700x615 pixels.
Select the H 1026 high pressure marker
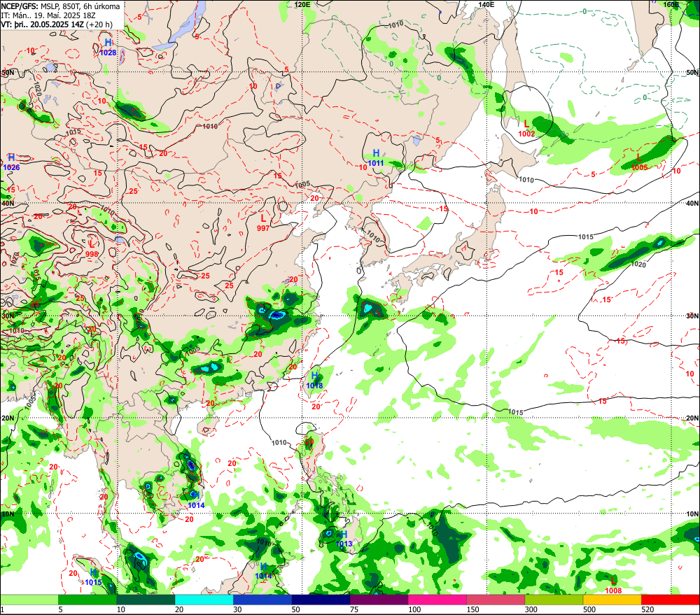pos(12,162)
